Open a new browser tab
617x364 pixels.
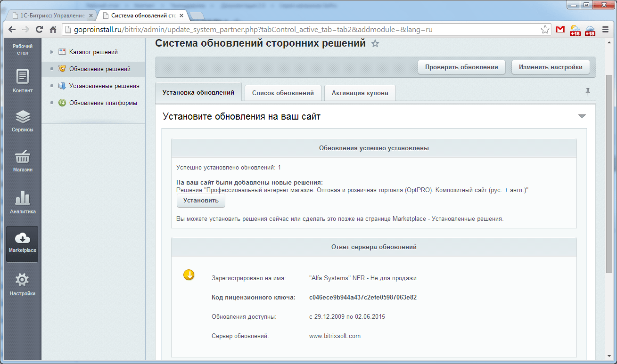(x=197, y=16)
